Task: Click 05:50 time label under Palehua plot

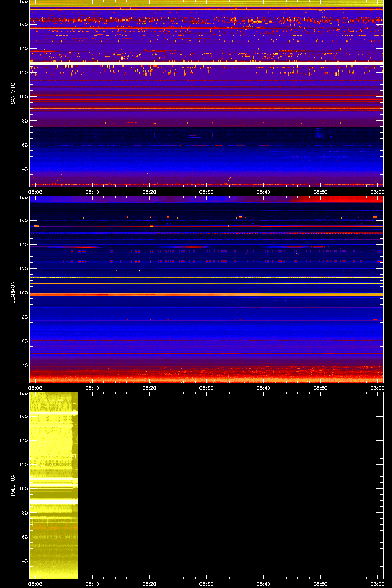Action: [320, 584]
